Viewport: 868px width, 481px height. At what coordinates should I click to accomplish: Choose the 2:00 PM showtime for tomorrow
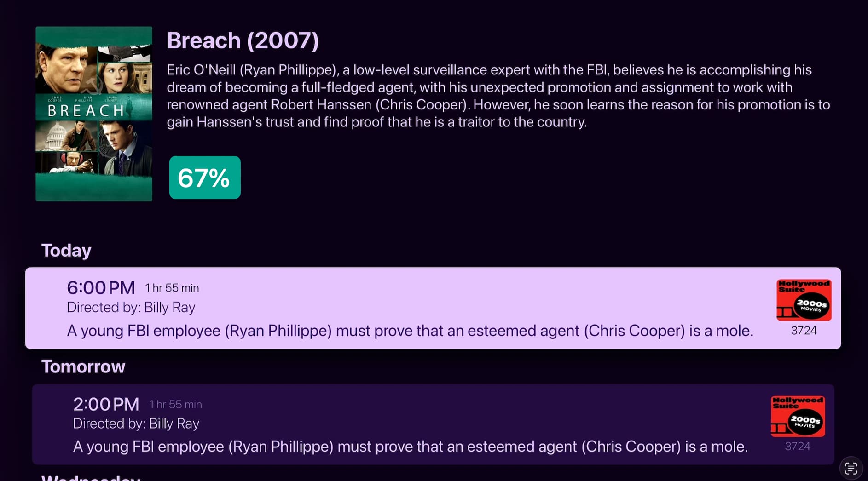(106, 404)
